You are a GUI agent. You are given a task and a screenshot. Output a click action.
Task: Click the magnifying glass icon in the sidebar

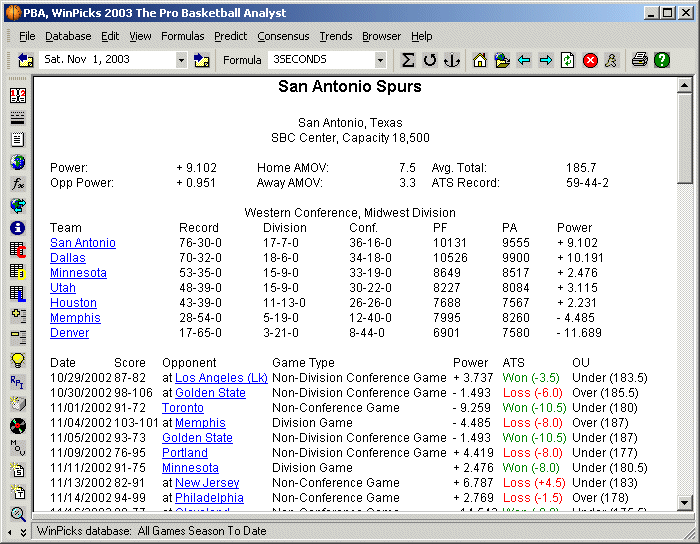coord(18,514)
